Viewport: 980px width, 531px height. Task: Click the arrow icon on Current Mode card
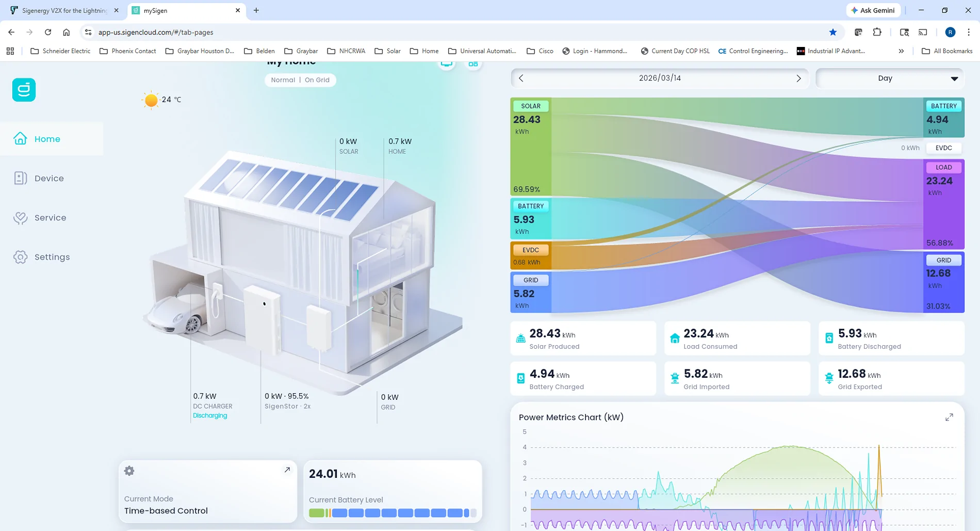(x=287, y=470)
